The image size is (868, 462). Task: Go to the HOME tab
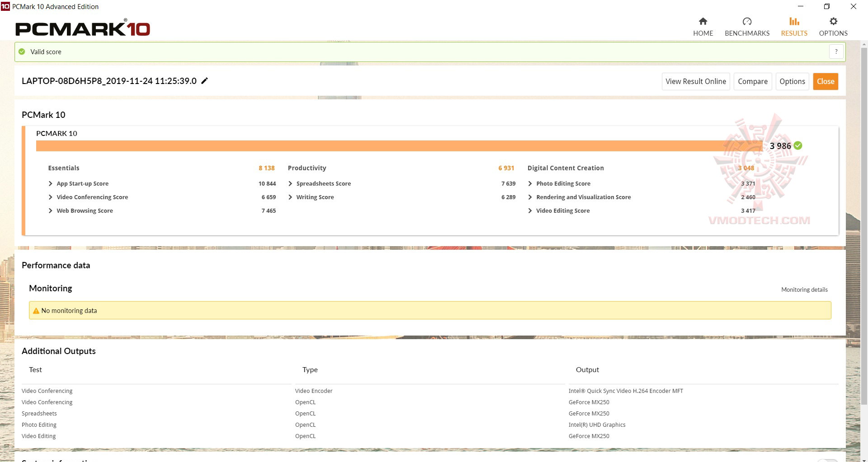703,27
